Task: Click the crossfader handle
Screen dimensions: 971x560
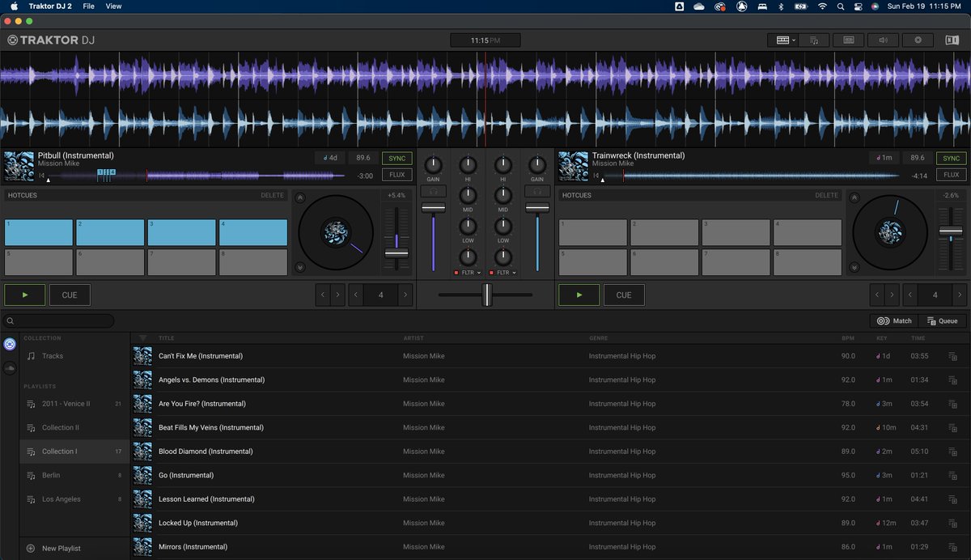Action: tap(487, 295)
